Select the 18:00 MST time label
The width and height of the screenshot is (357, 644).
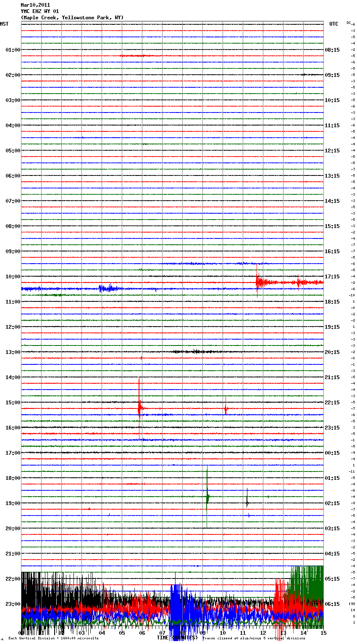(13, 478)
